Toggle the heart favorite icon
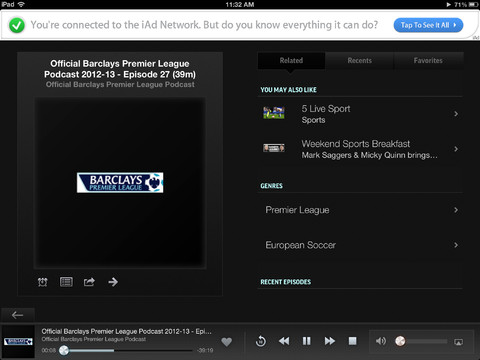 click(x=227, y=342)
